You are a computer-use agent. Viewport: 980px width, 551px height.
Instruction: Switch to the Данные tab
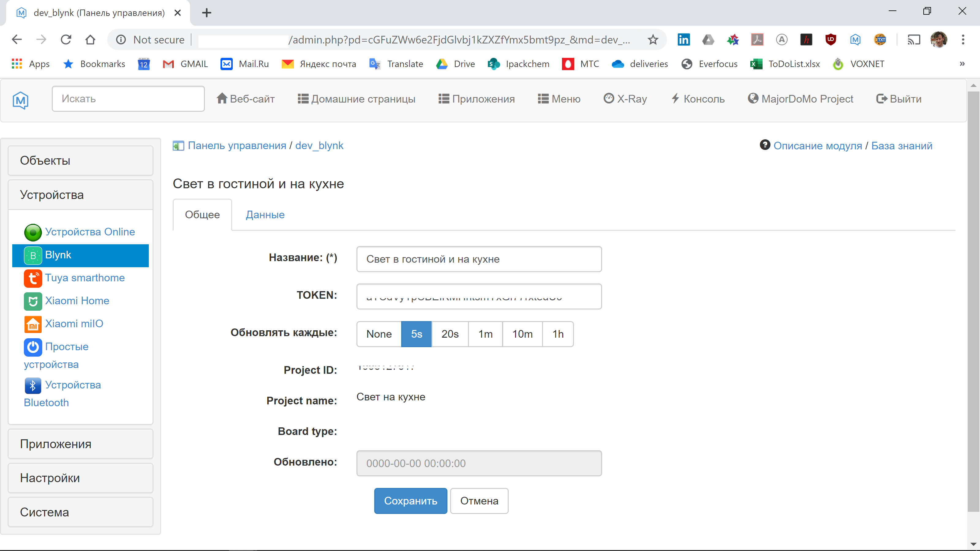[x=265, y=215]
